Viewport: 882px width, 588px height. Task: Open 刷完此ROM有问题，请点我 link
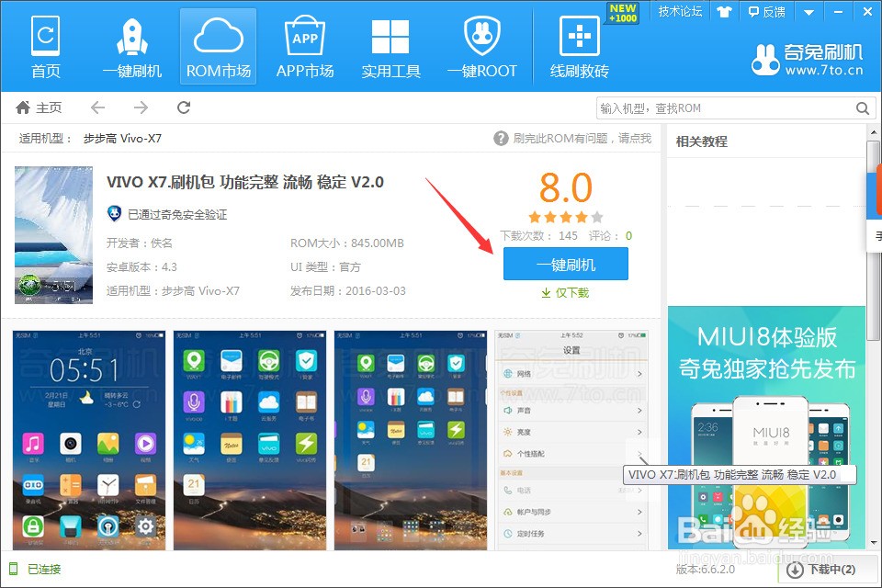pyautogui.click(x=582, y=139)
